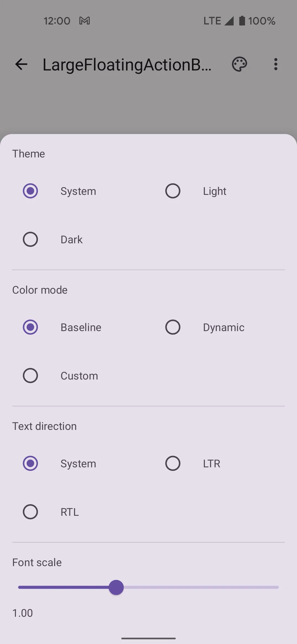Adjust the Font scale slider
Image resolution: width=297 pixels, height=644 pixels.
click(x=116, y=587)
